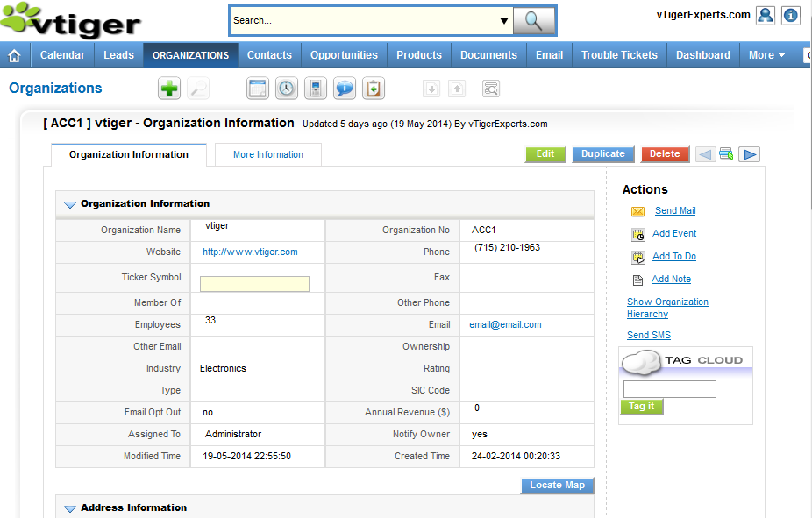The height and width of the screenshot is (518, 812).
Task: Click the jump-to-record icon between arrows
Action: click(727, 154)
